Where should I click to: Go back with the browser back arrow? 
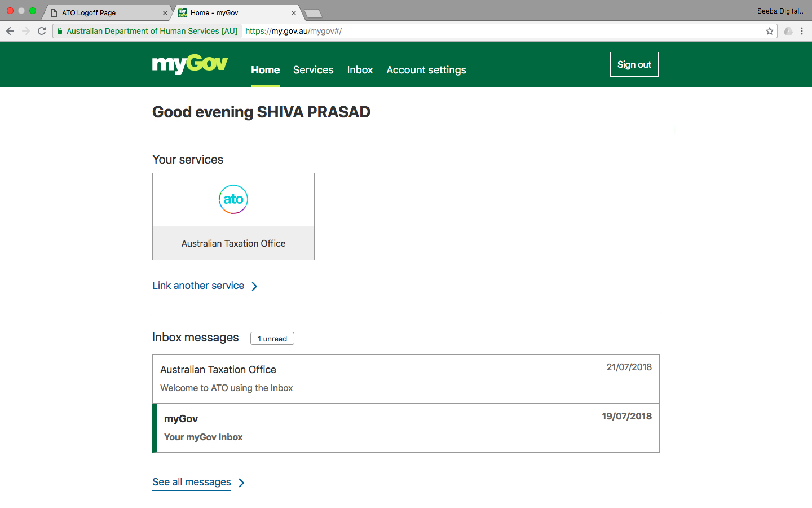(10, 31)
